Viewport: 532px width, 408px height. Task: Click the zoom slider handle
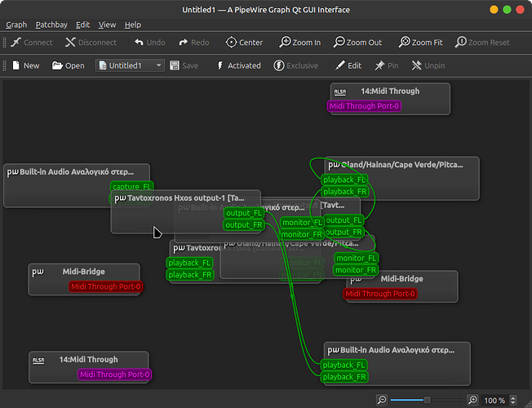click(x=428, y=400)
